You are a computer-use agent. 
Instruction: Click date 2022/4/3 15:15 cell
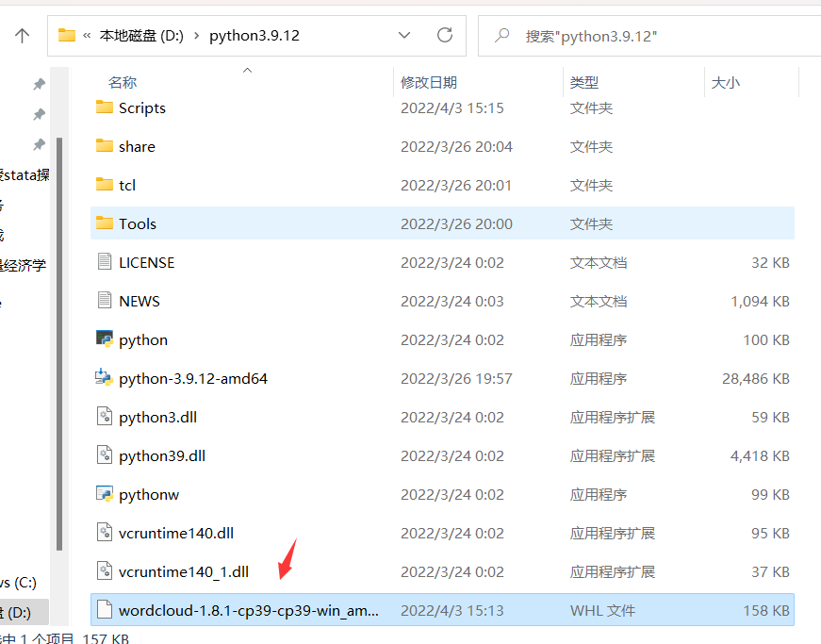click(x=452, y=107)
